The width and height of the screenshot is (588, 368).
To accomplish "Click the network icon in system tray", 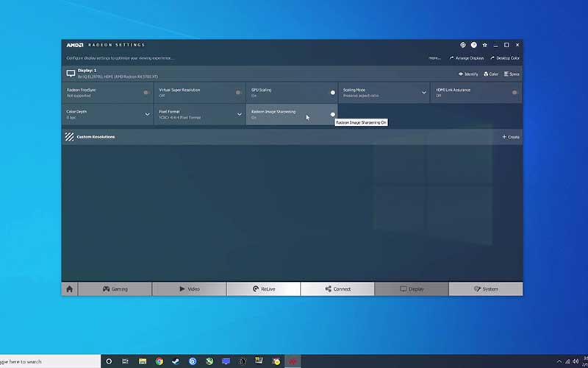I will [x=567, y=361].
